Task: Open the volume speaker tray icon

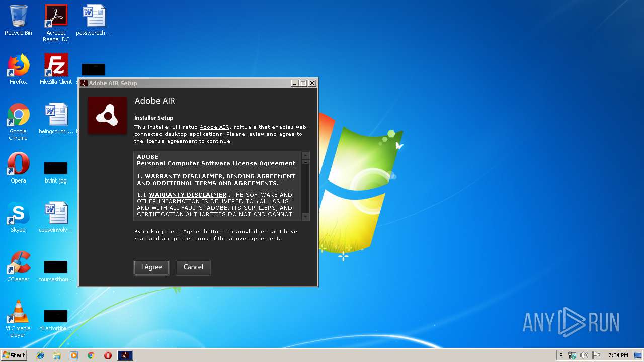Action: pyautogui.click(x=584, y=355)
